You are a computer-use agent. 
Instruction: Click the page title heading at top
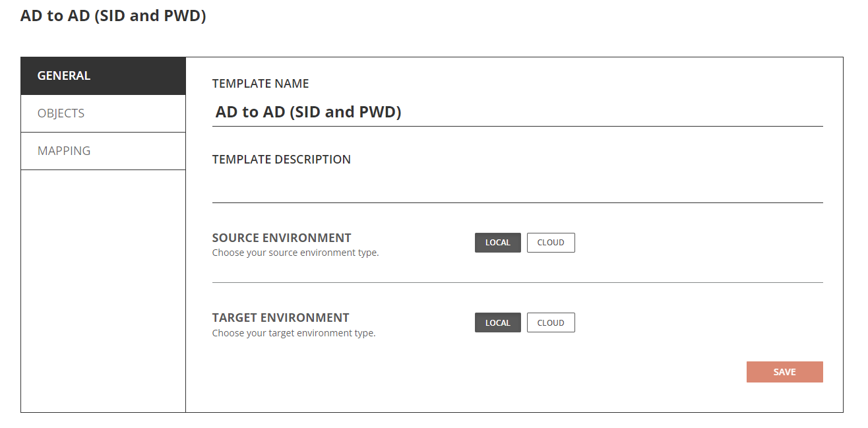(x=113, y=16)
